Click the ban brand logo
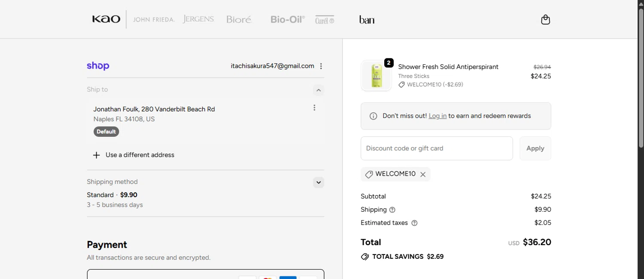The width and height of the screenshot is (644, 279). pyautogui.click(x=367, y=20)
